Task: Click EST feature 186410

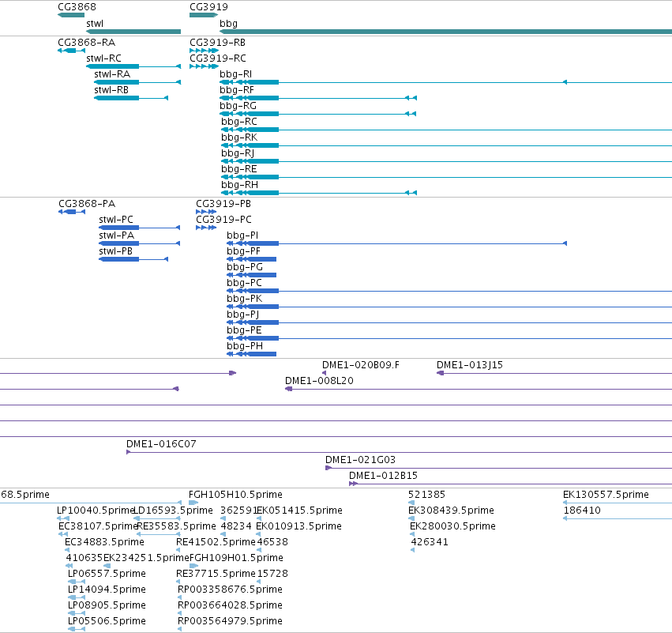Action: coord(582,511)
